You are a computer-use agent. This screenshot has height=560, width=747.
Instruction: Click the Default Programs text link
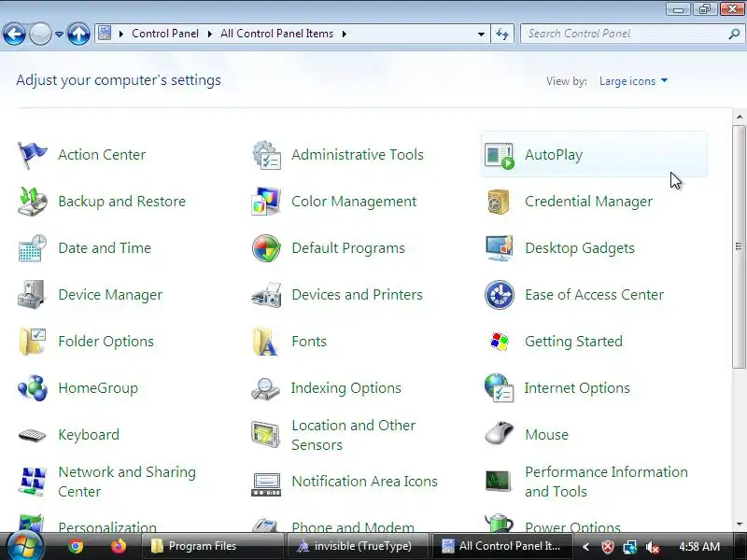348,248
